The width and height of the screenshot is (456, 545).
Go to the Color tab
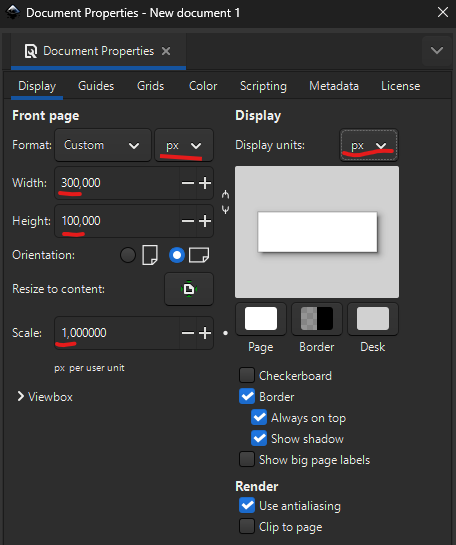pyautogui.click(x=203, y=86)
